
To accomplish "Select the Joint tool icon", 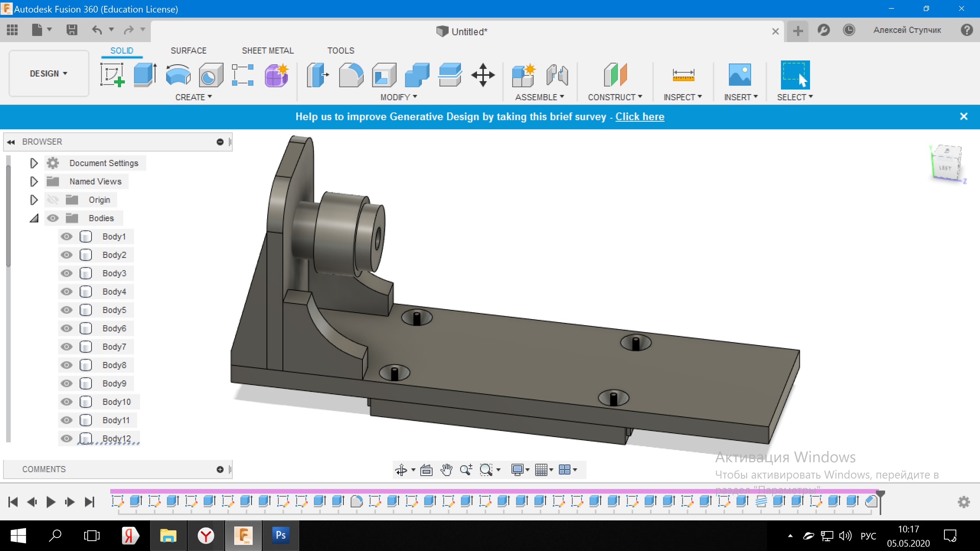I will click(x=557, y=75).
